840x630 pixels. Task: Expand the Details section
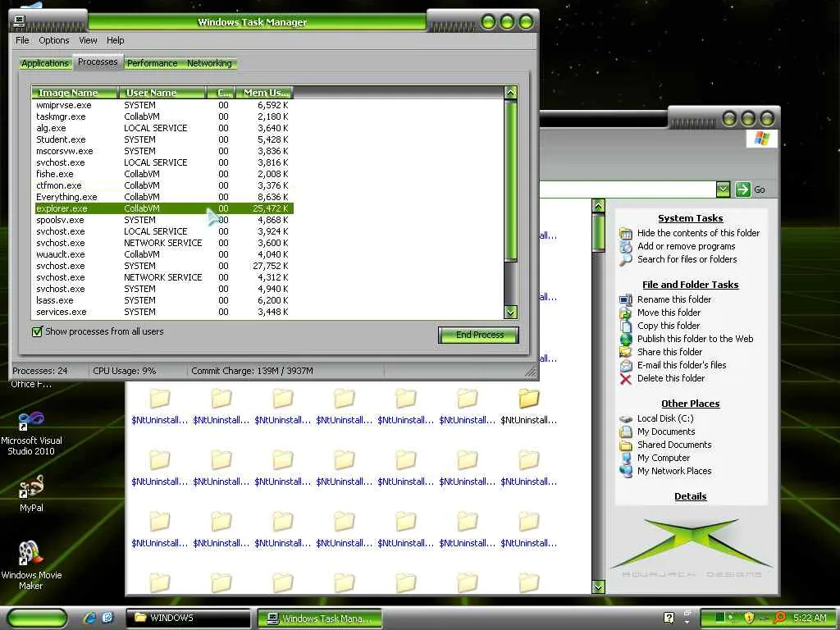[x=691, y=496]
